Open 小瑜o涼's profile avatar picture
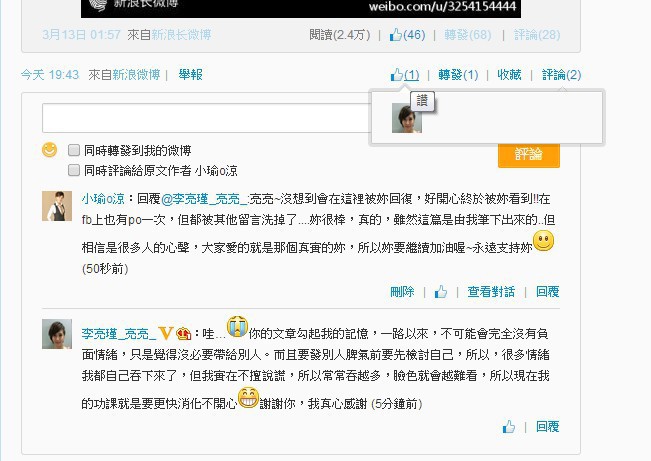The image size is (651, 461). [57, 206]
